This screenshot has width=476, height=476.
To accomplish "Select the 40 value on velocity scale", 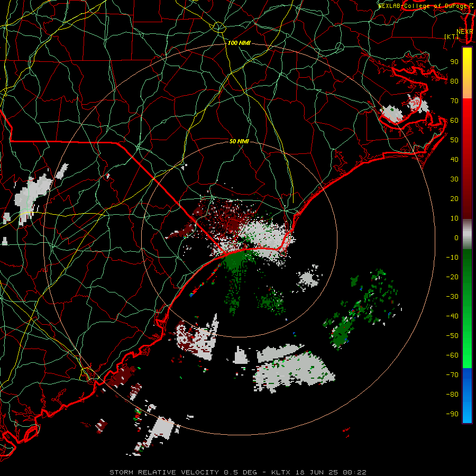I will [x=454, y=160].
